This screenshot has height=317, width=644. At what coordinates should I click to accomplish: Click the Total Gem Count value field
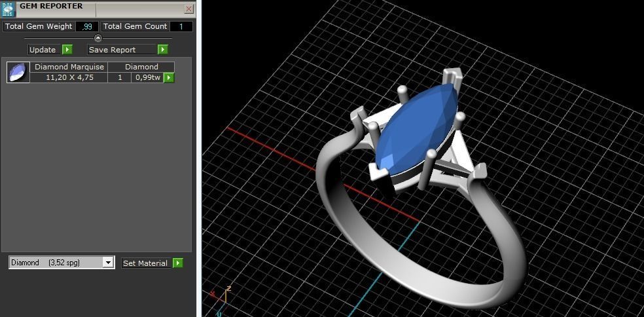point(181,26)
